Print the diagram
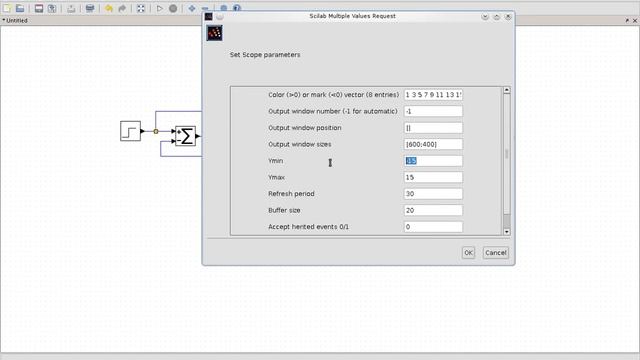 90,8
